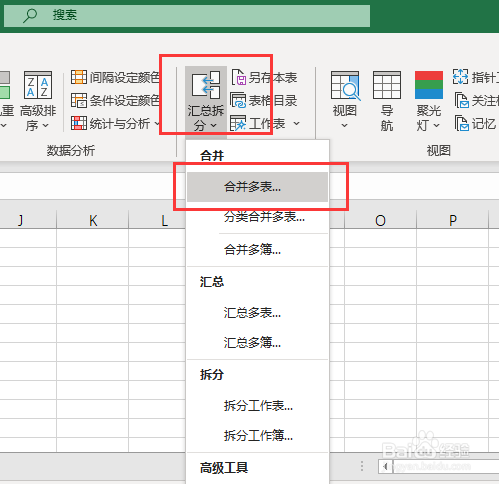Select column P header

point(452,220)
